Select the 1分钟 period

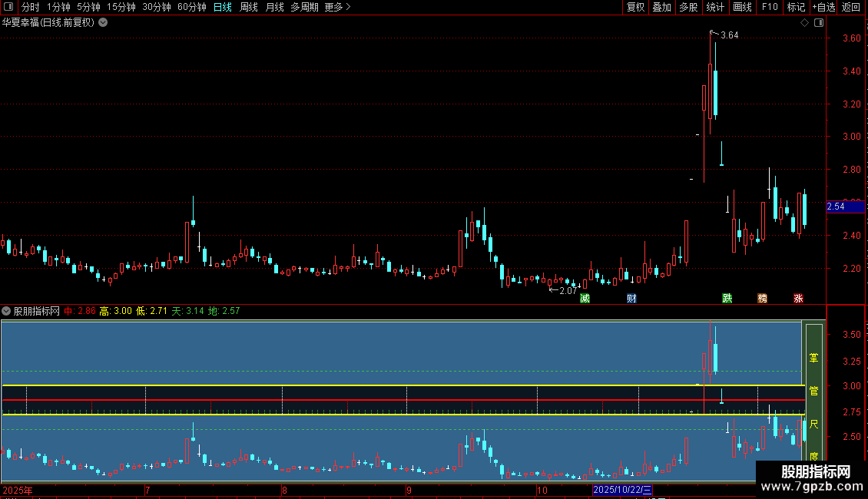coord(58,7)
